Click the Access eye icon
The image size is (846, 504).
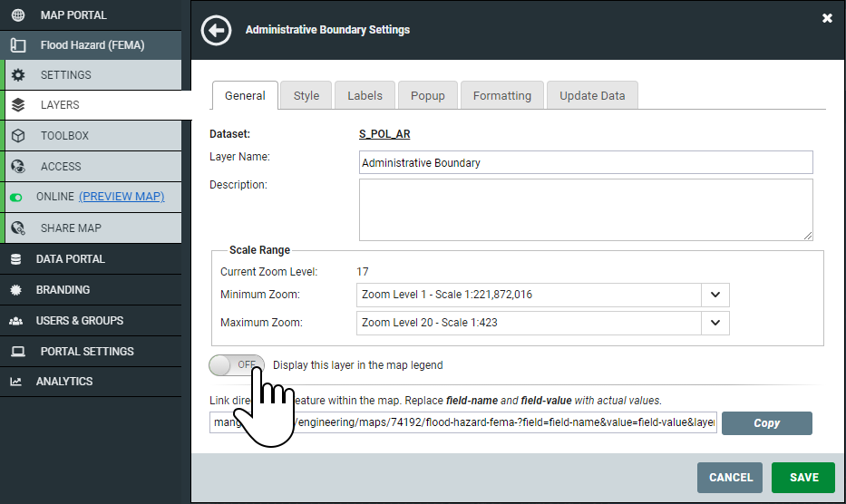[18, 167]
